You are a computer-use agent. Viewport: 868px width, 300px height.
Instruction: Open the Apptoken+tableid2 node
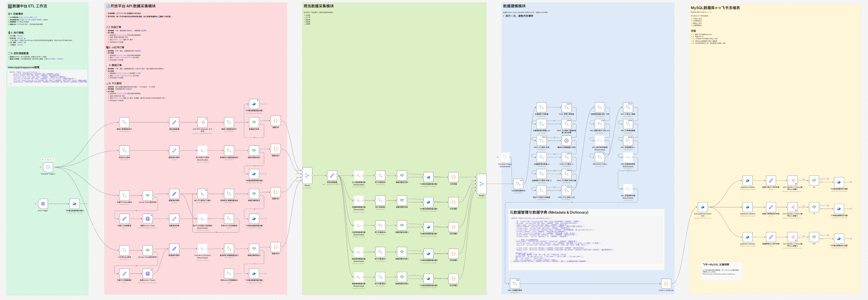(747, 237)
